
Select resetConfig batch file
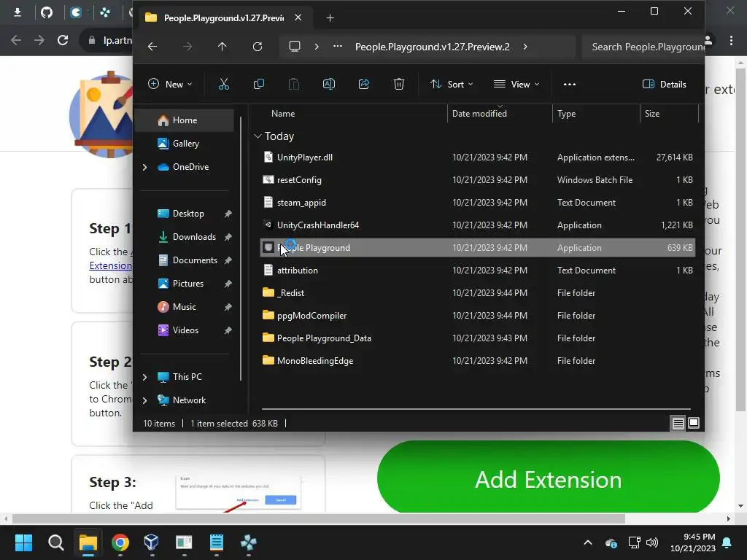click(478, 180)
